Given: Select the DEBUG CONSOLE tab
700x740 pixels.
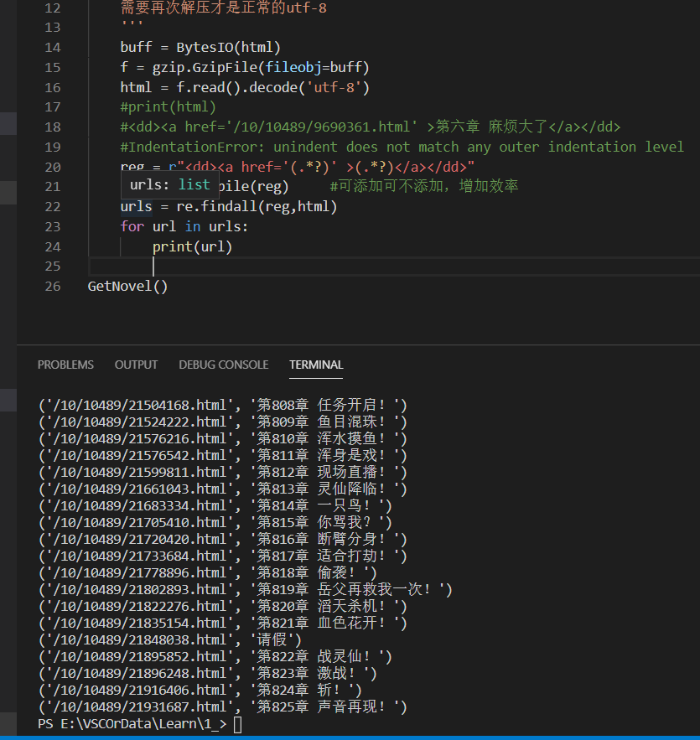Looking at the screenshot, I should point(224,365).
